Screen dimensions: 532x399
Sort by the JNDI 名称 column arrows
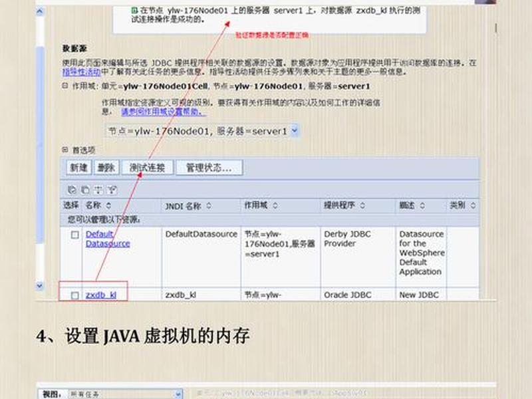point(209,205)
